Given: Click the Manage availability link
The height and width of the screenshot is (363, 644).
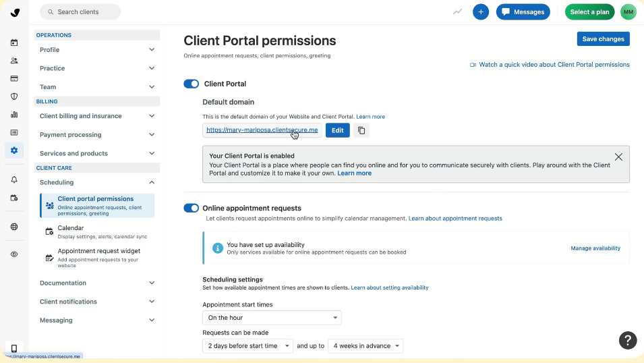Looking at the screenshot, I should point(595,248).
